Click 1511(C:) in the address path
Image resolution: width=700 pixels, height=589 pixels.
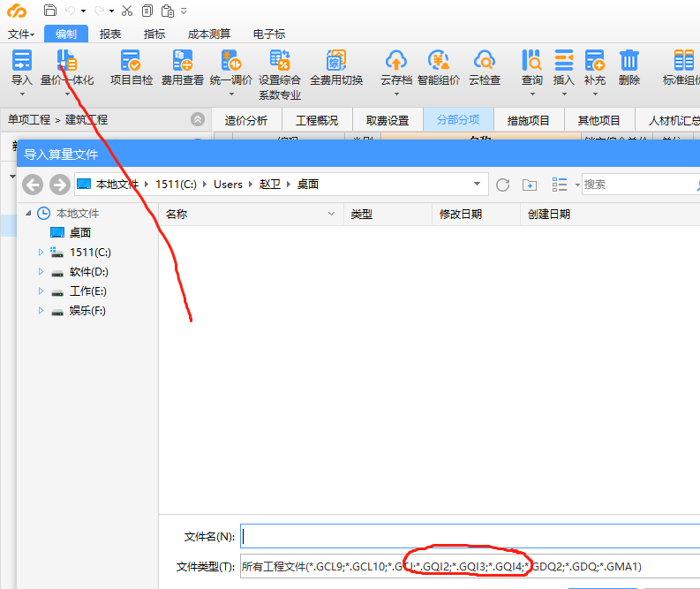176,184
